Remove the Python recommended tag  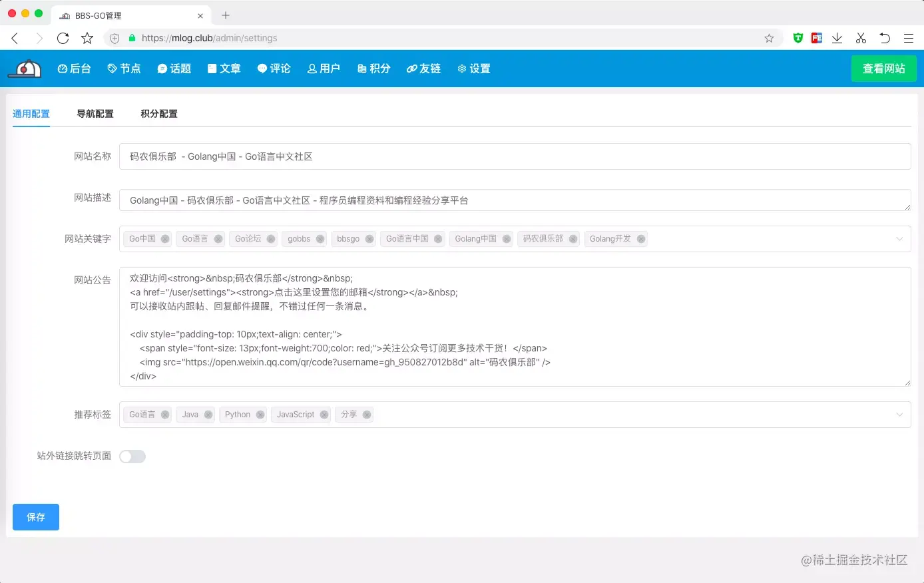260,415
